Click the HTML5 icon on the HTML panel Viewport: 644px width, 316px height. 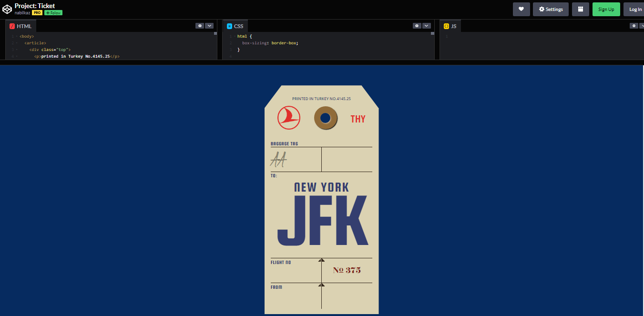point(12,26)
